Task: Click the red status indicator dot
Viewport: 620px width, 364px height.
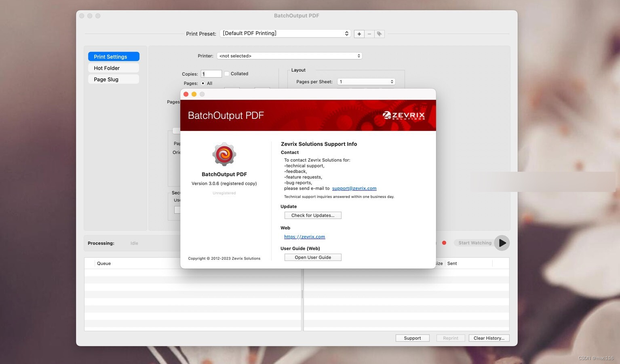Action: click(x=444, y=243)
